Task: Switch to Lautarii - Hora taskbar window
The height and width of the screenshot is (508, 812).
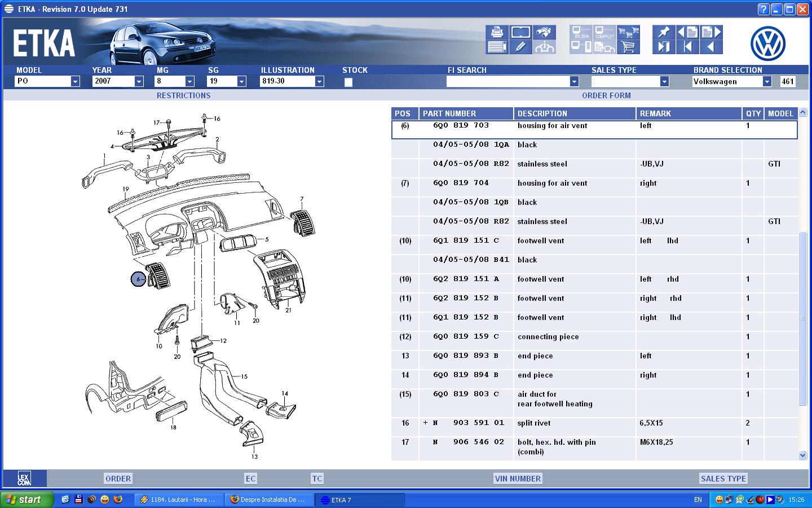Action: click(179, 500)
